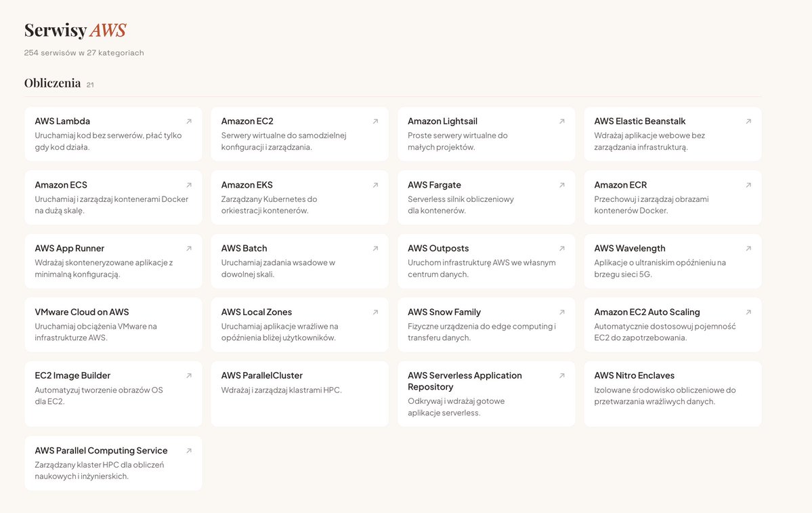Click the arrow icon on AWS Fargate card
Screen dimensions: 812x513
coord(562,185)
